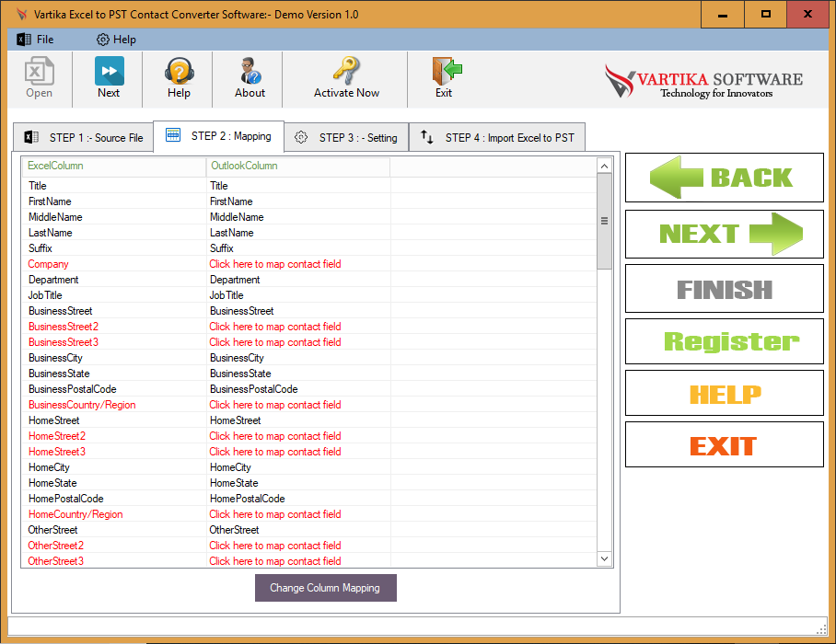Click the large BACK arrow button
836x644 pixels.
click(724, 178)
